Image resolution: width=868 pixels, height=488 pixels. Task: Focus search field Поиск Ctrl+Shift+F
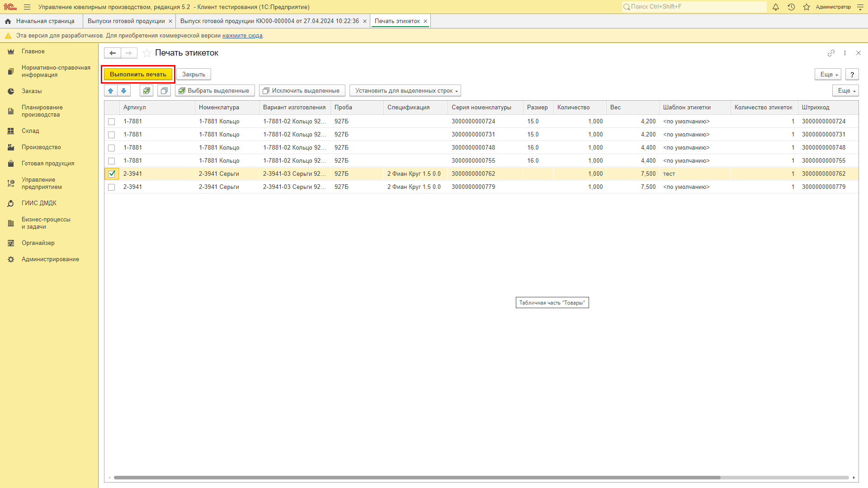tap(694, 7)
